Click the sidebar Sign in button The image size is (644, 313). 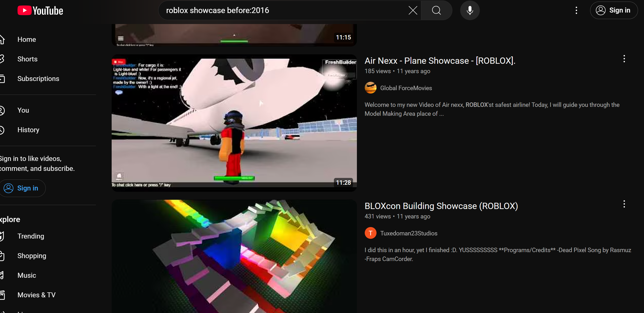click(22, 188)
